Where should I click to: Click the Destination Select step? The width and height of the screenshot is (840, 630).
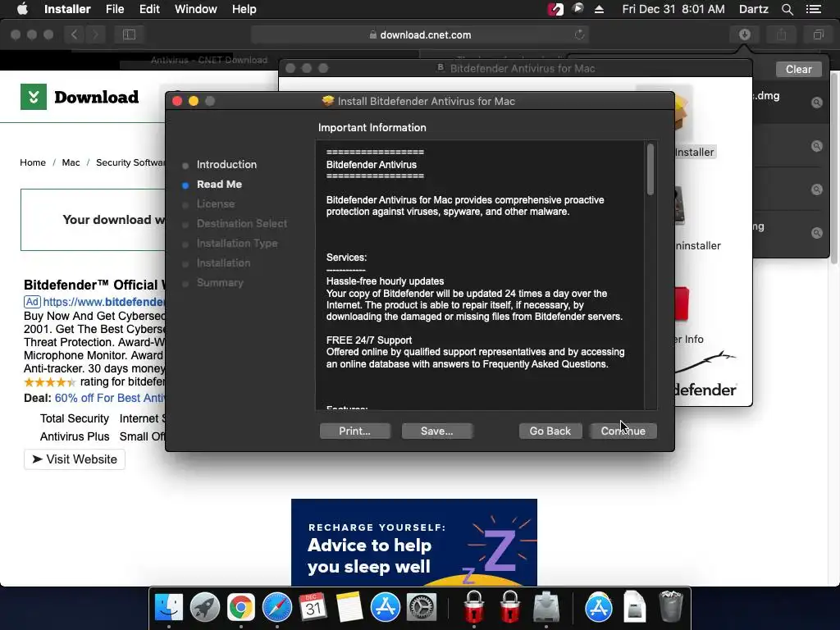coord(242,223)
